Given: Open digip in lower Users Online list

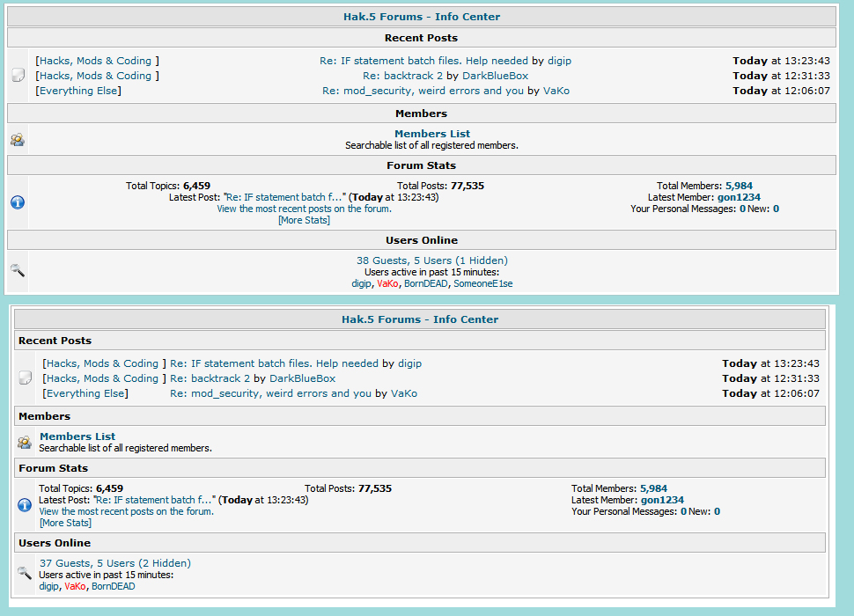Looking at the screenshot, I should tap(48, 586).
